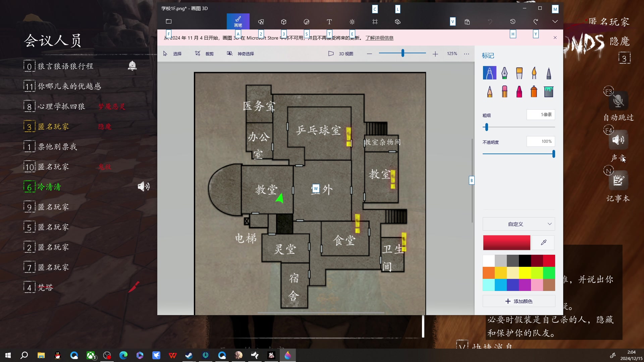This screenshot has width=644, height=362.
Task: Open Microsoft Edge from the taskbar
Action: tap(123, 355)
